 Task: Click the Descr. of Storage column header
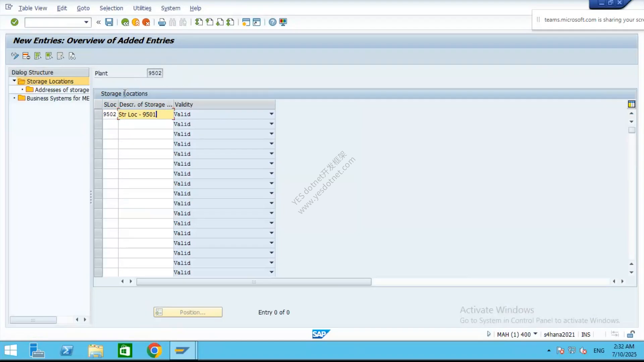click(x=146, y=104)
